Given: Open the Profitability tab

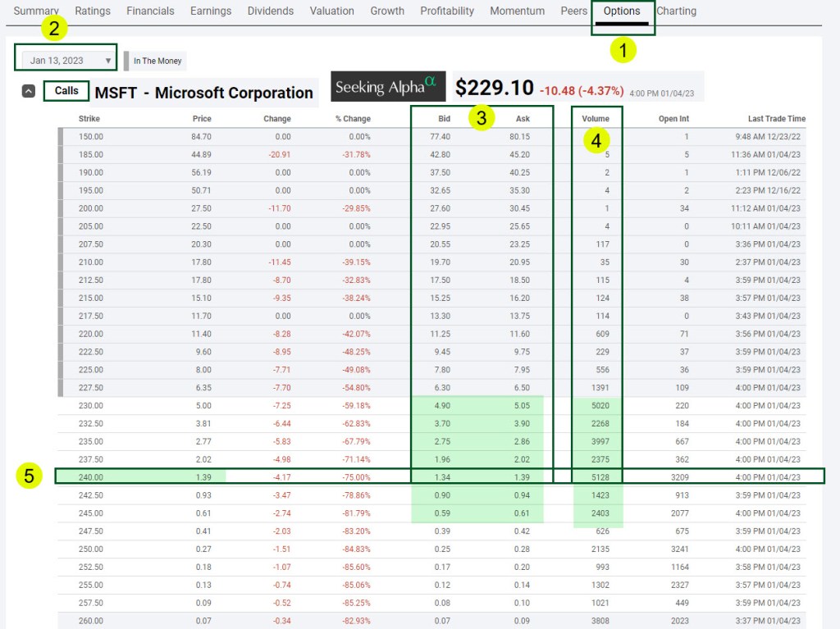Looking at the screenshot, I should point(447,11).
